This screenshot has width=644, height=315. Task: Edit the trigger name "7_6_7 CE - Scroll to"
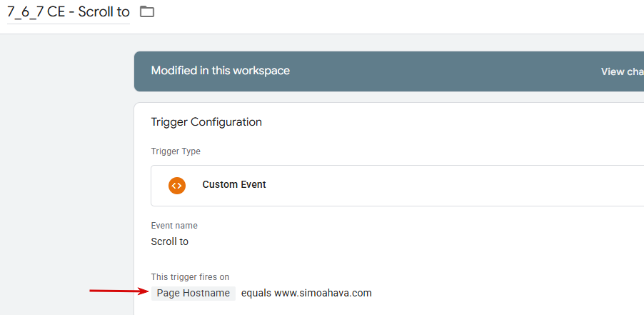coord(68,12)
